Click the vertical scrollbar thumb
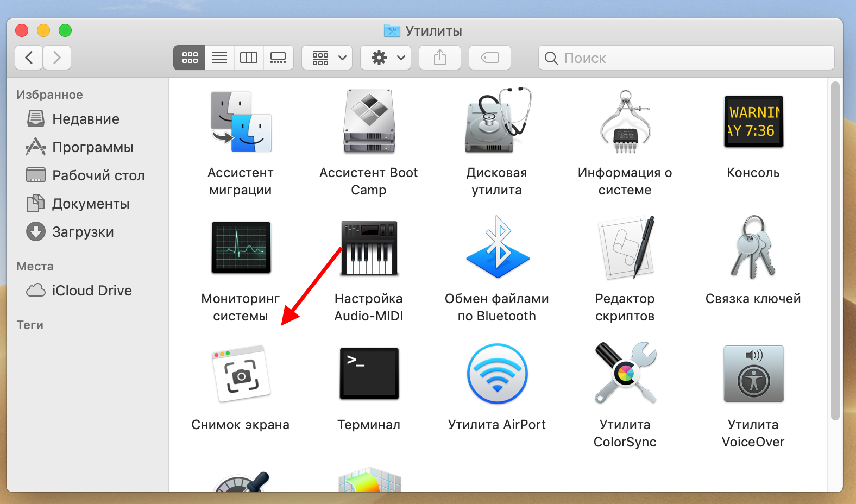856x504 pixels. click(x=835, y=250)
